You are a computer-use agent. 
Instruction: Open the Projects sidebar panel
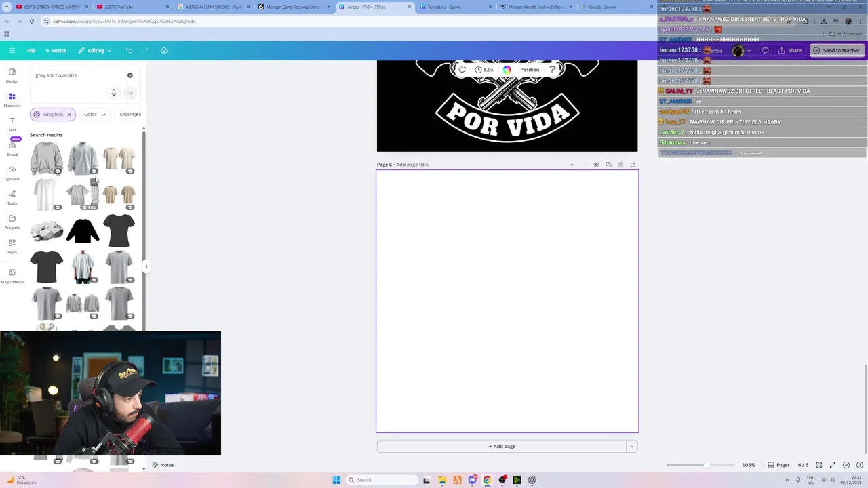click(x=12, y=222)
